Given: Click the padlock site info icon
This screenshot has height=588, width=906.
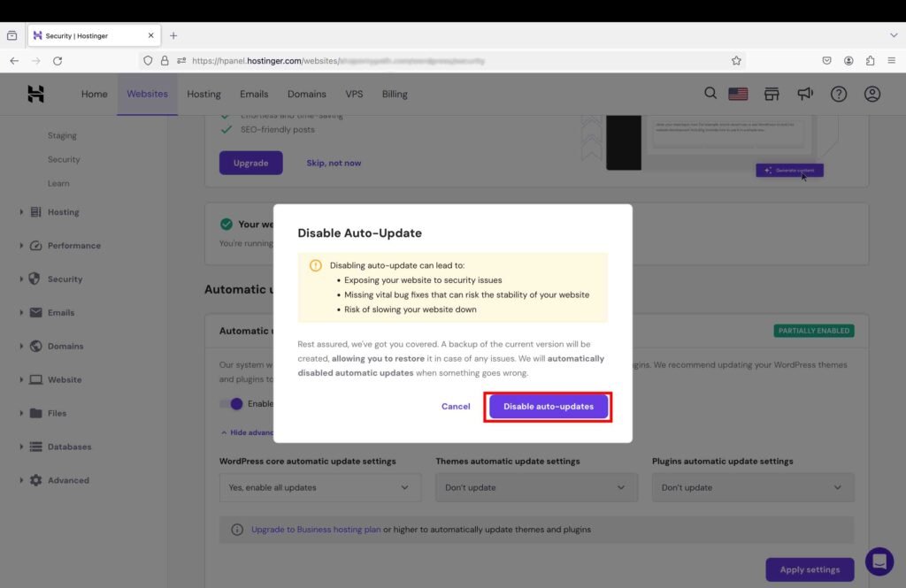Looking at the screenshot, I should 165,61.
